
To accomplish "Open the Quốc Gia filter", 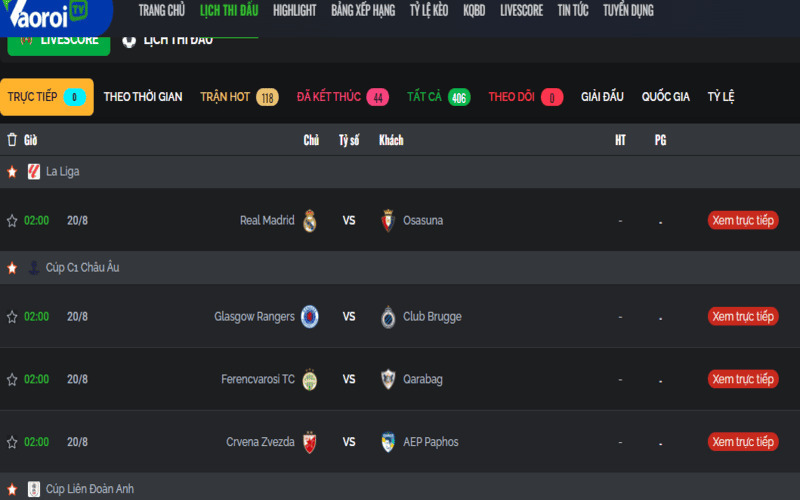I will pos(666,97).
